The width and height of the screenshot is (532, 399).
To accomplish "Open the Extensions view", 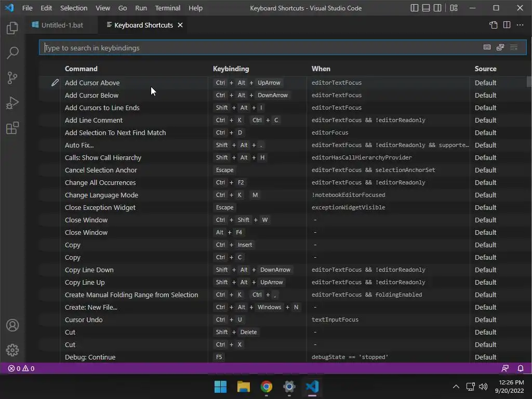I will point(12,128).
